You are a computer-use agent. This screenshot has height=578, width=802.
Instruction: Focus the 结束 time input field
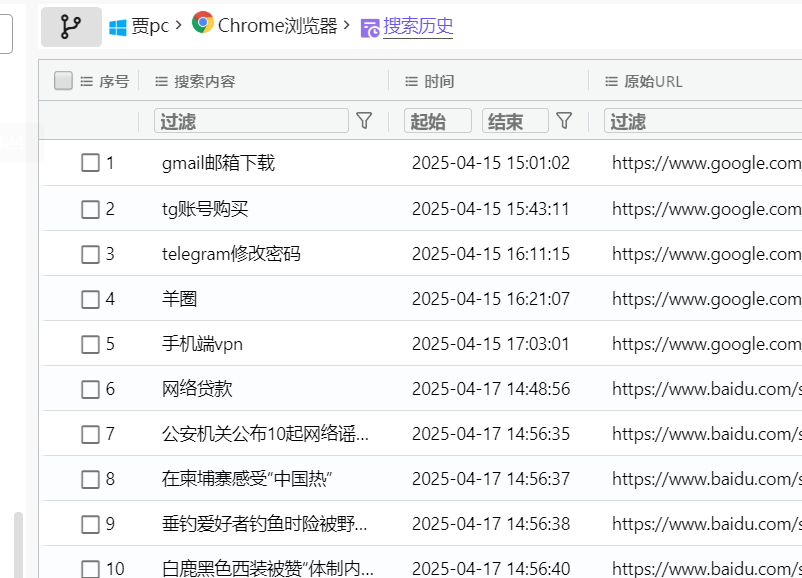(515, 121)
